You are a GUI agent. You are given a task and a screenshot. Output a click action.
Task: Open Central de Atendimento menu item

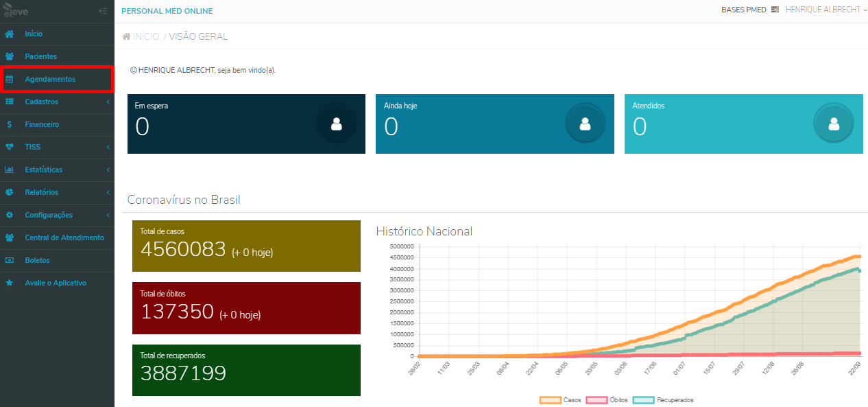click(x=57, y=237)
